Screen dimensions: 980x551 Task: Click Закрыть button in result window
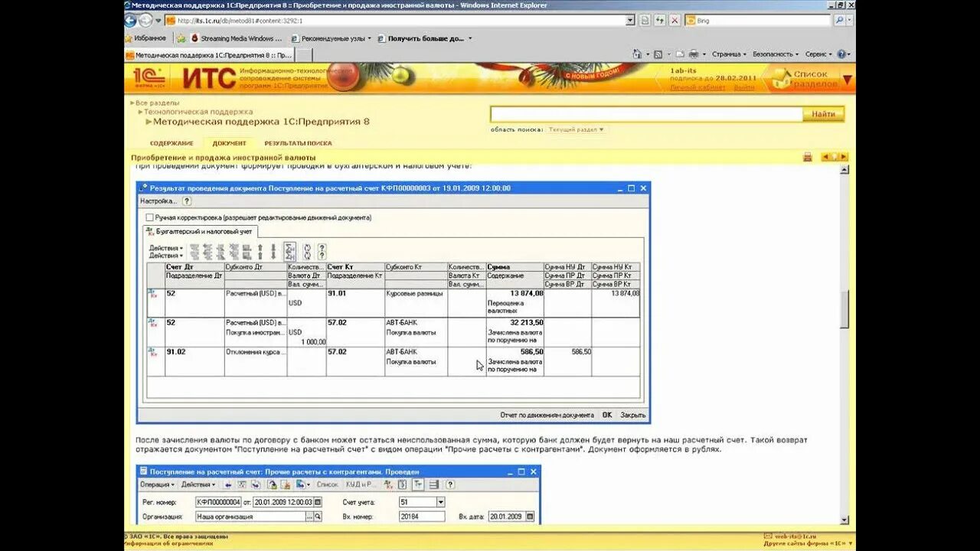click(x=633, y=415)
